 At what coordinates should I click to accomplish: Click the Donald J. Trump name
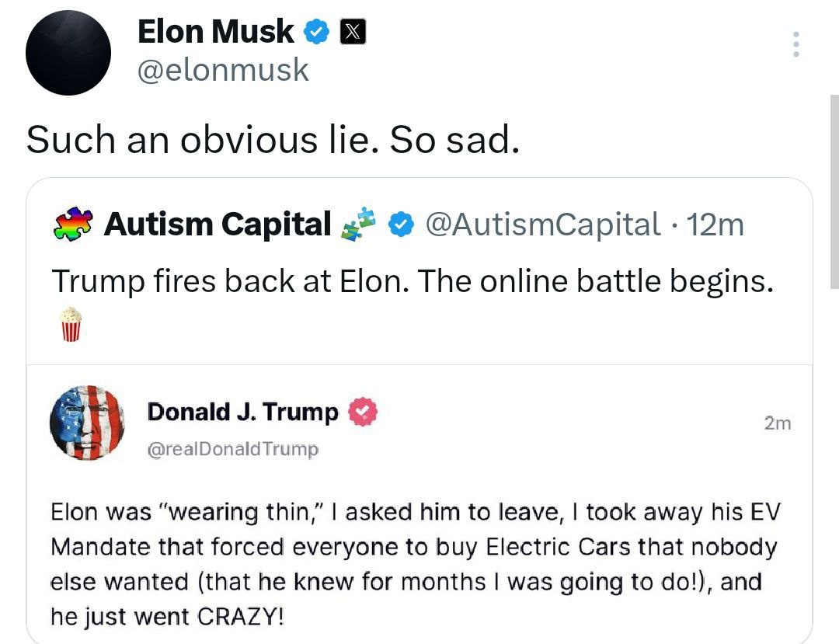243,412
